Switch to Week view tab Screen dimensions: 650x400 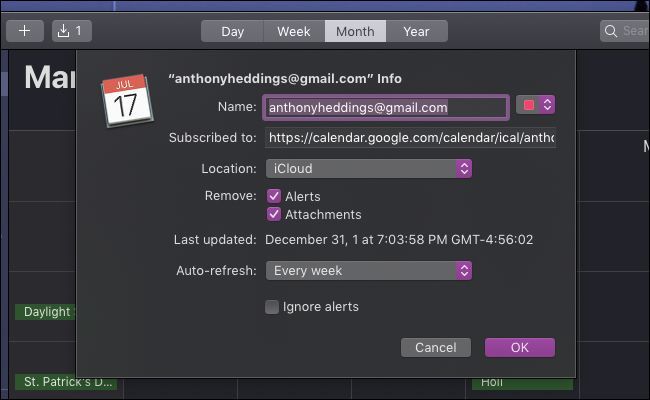click(x=293, y=31)
